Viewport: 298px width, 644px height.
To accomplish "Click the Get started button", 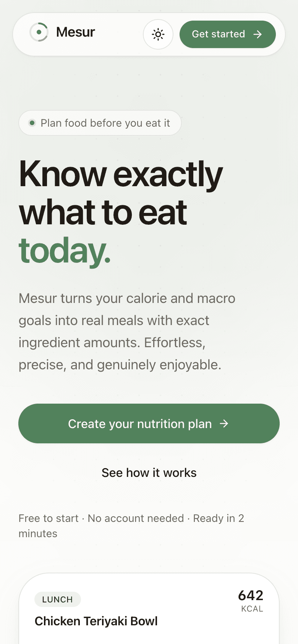I will pyautogui.click(x=228, y=34).
